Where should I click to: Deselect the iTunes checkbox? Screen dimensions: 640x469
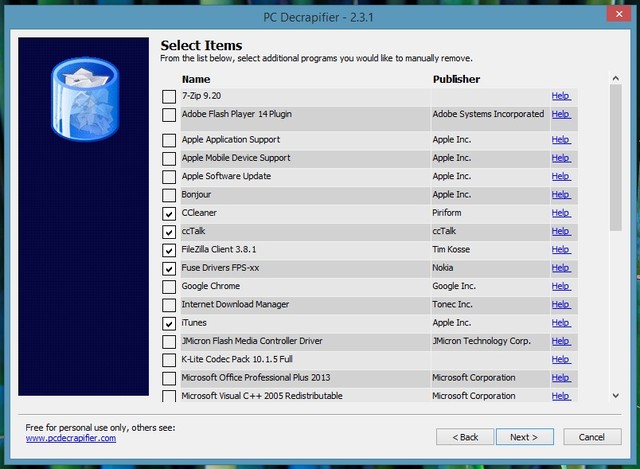168,324
